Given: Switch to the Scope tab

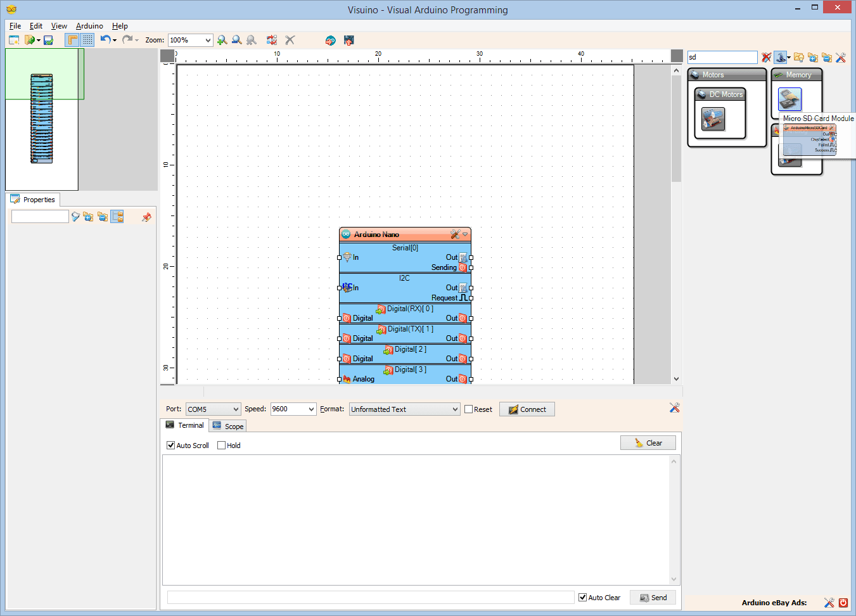Looking at the screenshot, I should click(227, 425).
